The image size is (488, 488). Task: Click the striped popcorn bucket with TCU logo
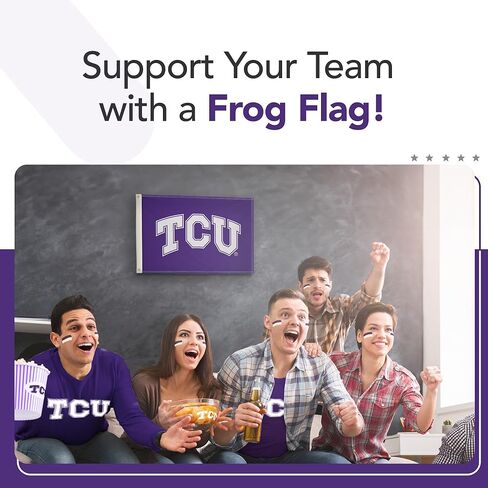tap(31, 389)
